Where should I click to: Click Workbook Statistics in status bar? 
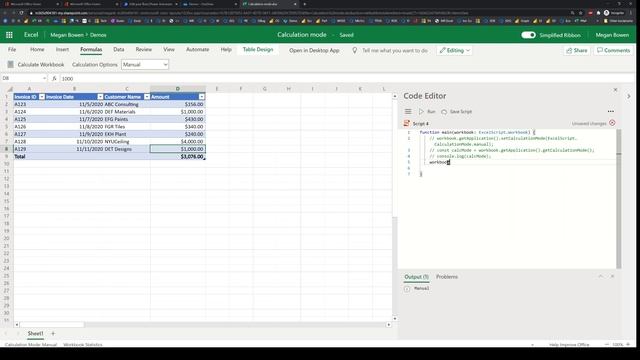[x=82, y=344]
